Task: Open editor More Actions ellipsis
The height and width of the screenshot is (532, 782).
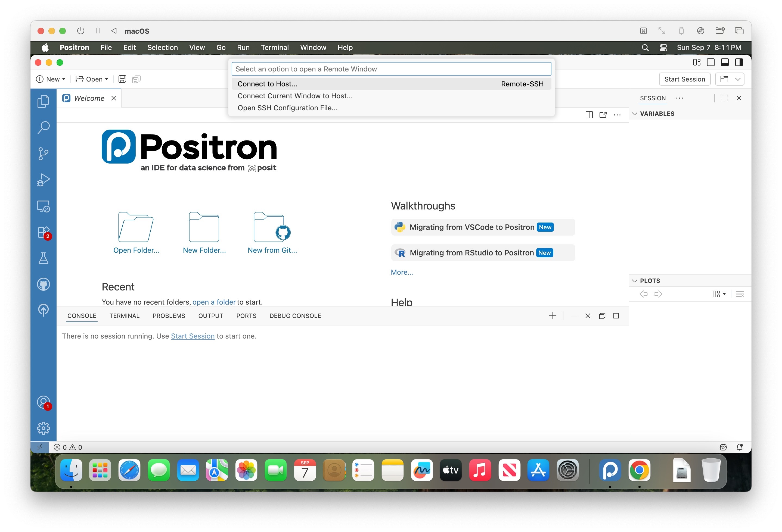Action: 617,115
